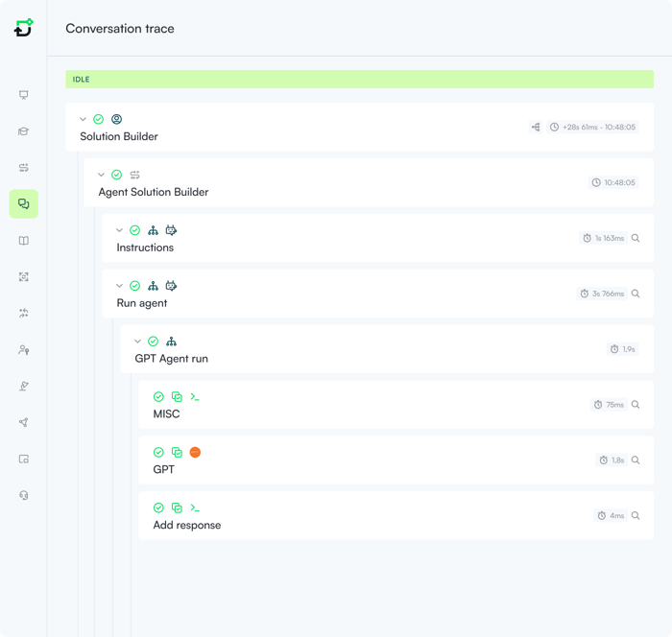The image size is (672, 637).
Task: Click the green check status on Run agent
Action: pyautogui.click(x=134, y=286)
